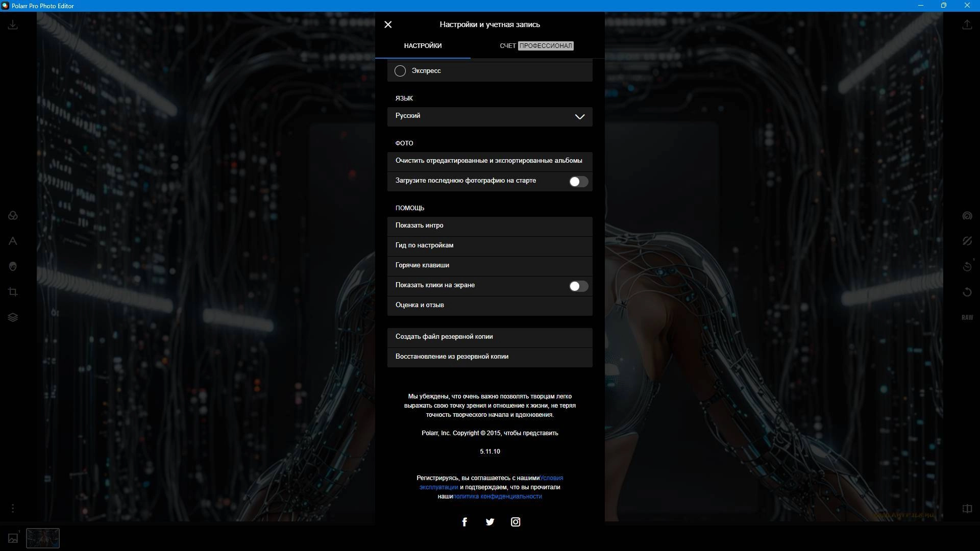
Task: Open the three-dot more options icon
Action: (x=13, y=508)
